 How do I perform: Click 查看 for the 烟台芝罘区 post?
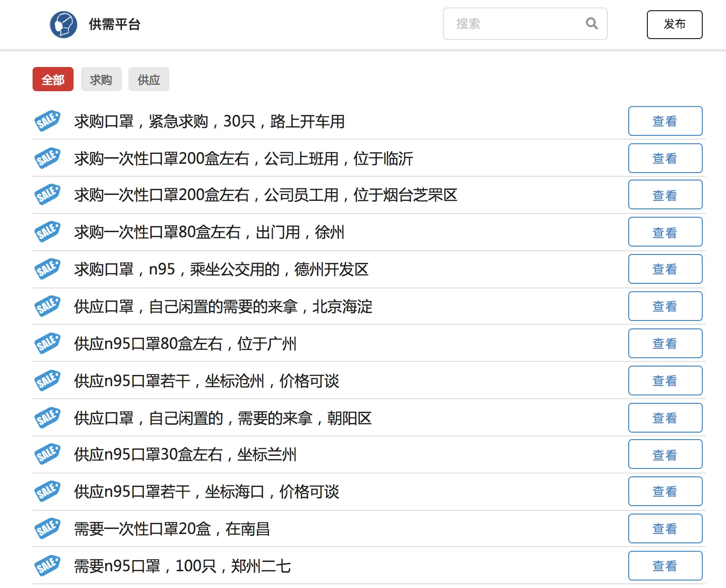(x=665, y=195)
